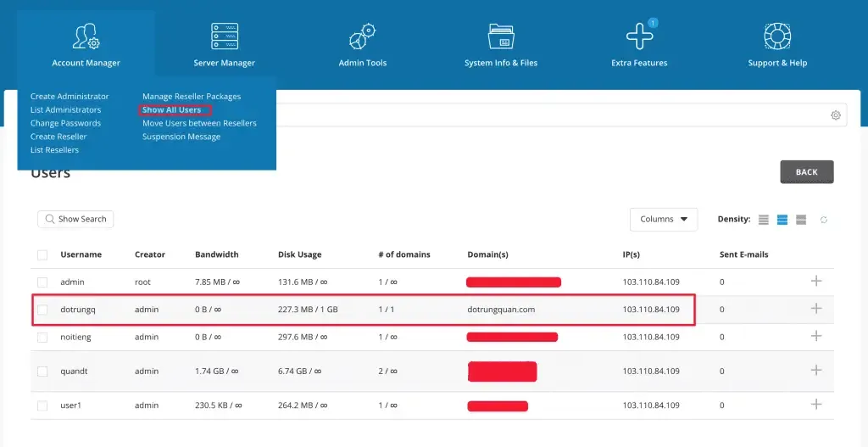Open Support & Help lifebuoy icon
This screenshot has height=447, width=868.
(776, 37)
